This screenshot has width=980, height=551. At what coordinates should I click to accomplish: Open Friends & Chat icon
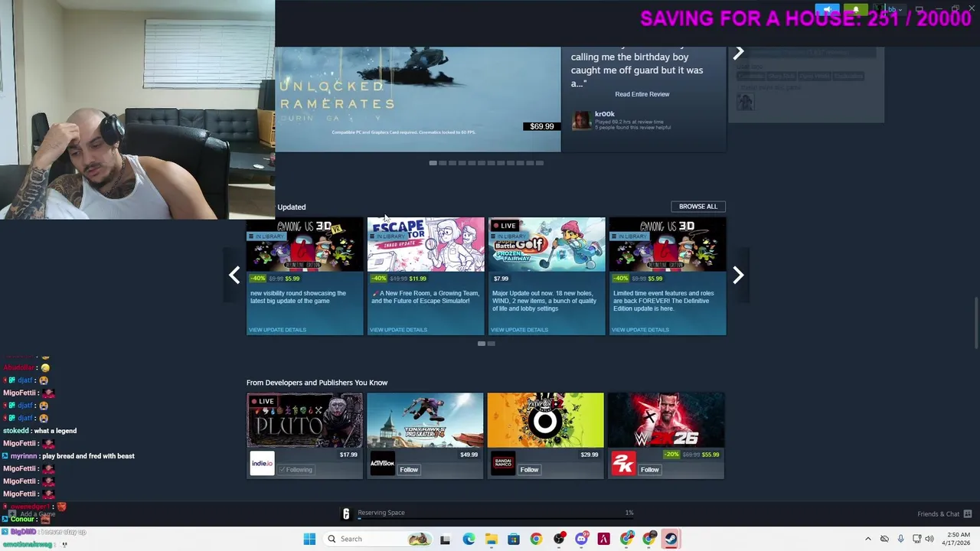[968, 514]
